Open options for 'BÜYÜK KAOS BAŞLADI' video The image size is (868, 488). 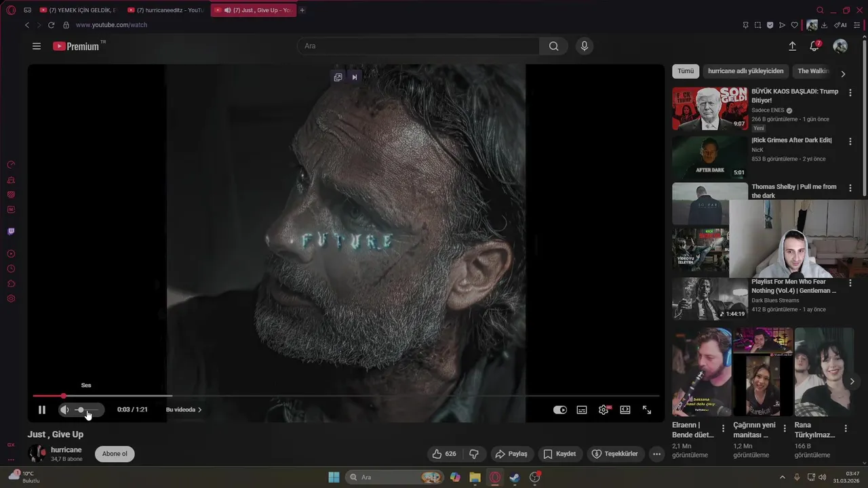coord(850,92)
